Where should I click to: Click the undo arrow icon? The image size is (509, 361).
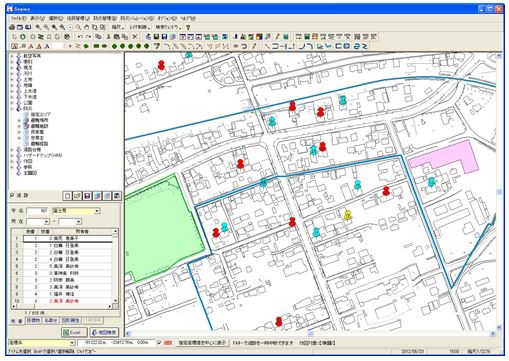pyautogui.click(x=80, y=37)
